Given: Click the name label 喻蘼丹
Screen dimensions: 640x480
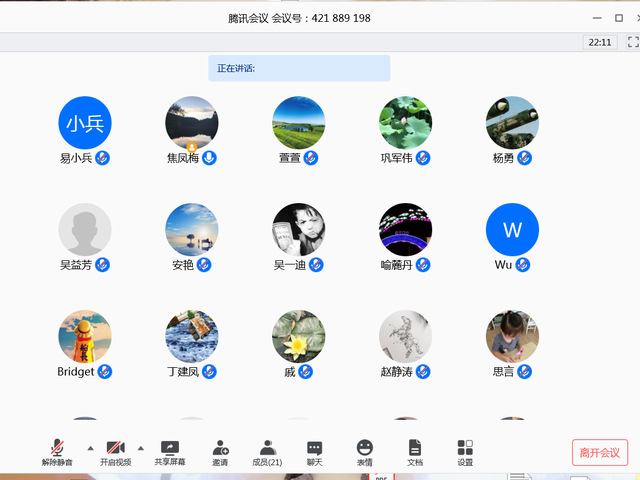Looking at the screenshot, I should (397, 265).
